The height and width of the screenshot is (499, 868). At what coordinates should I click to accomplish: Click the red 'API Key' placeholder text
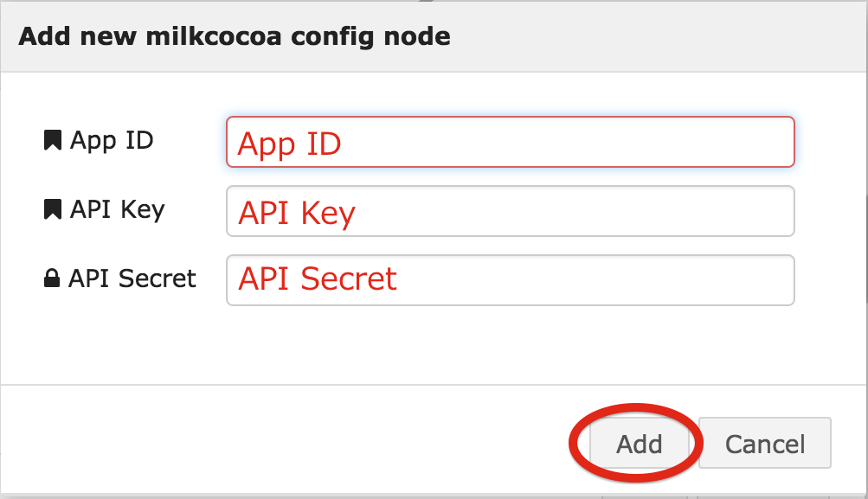click(x=297, y=213)
